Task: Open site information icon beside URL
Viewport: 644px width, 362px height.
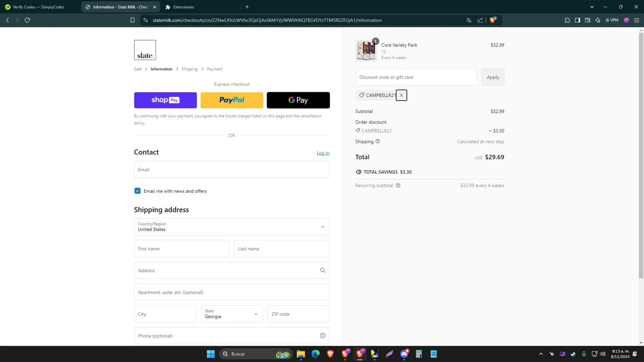Action: coord(146,20)
